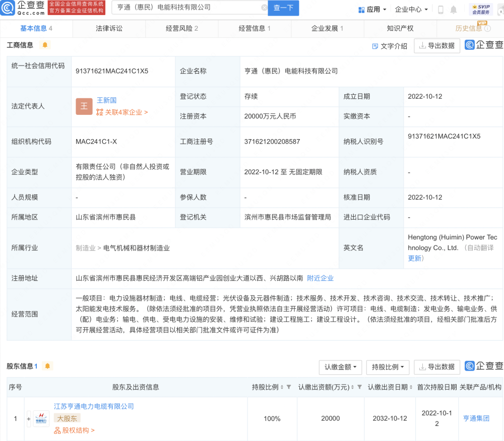Open the 持股比例 filter dropdown
This screenshot has width=504, height=441.
(x=388, y=367)
